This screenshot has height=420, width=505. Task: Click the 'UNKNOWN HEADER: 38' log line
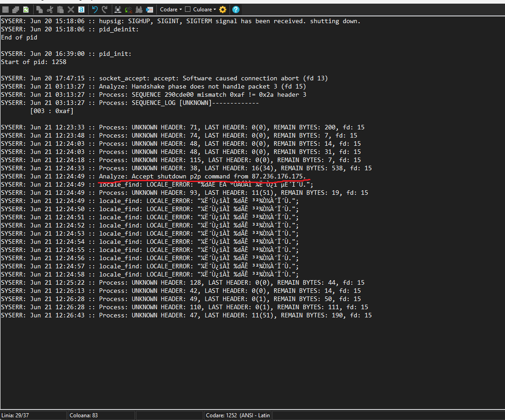click(x=186, y=168)
